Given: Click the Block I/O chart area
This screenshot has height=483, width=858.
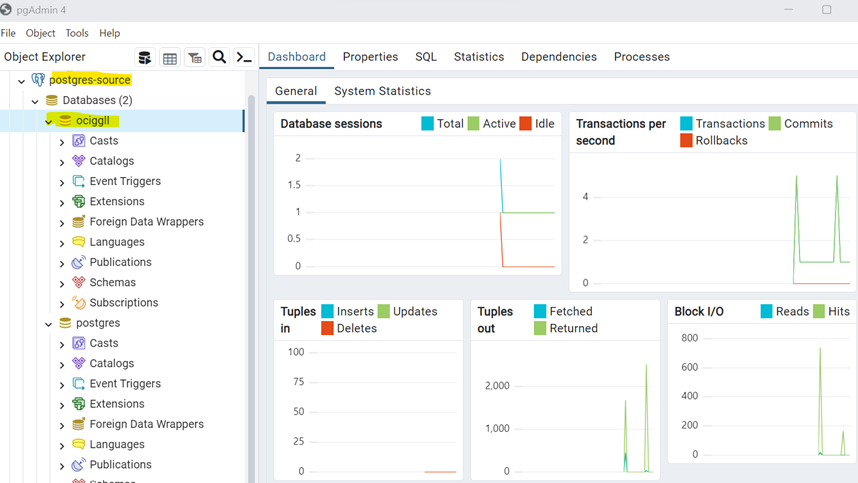Looking at the screenshot, I should 762,393.
